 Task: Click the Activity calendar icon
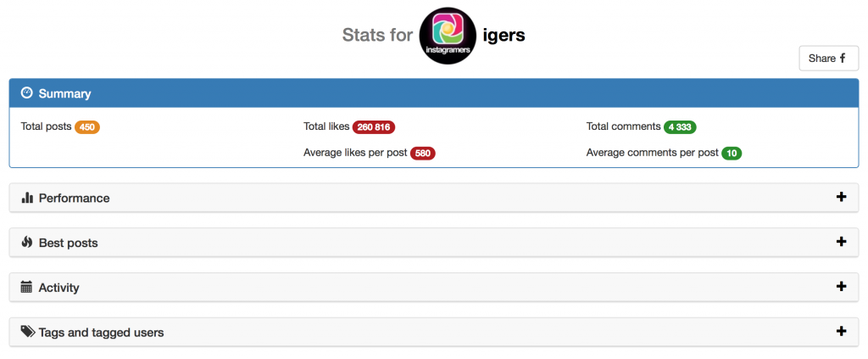(x=26, y=287)
